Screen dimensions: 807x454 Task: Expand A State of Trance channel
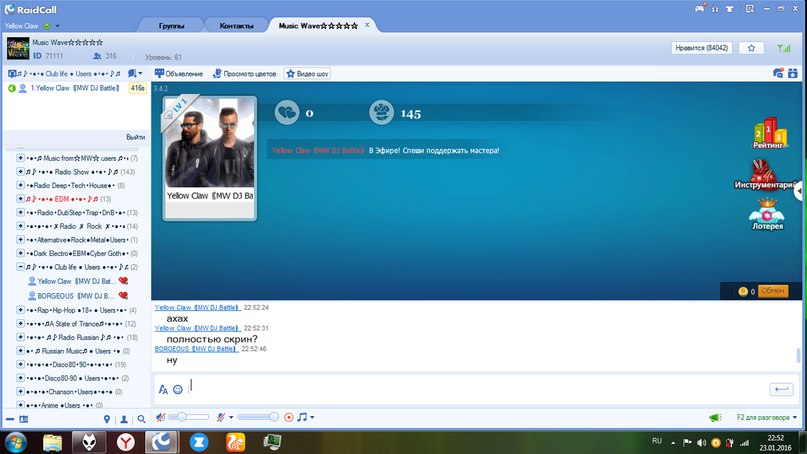[20, 323]
